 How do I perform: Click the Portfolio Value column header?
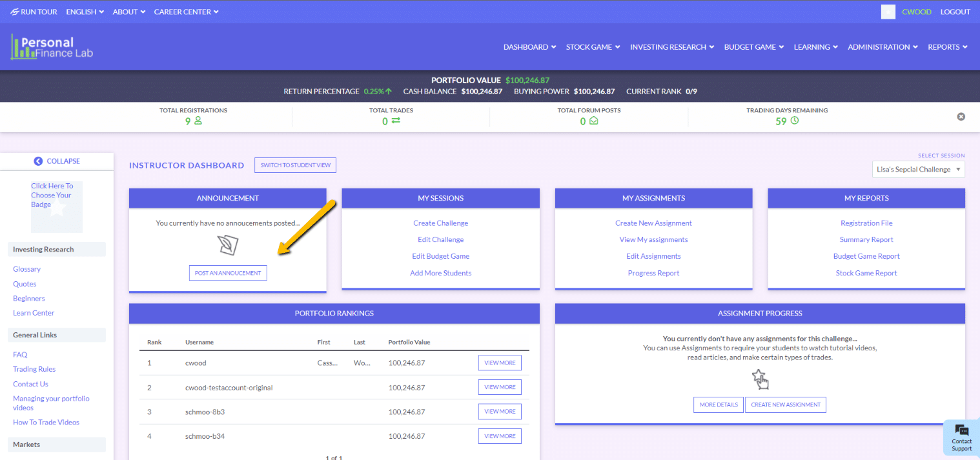coord(409,342)
